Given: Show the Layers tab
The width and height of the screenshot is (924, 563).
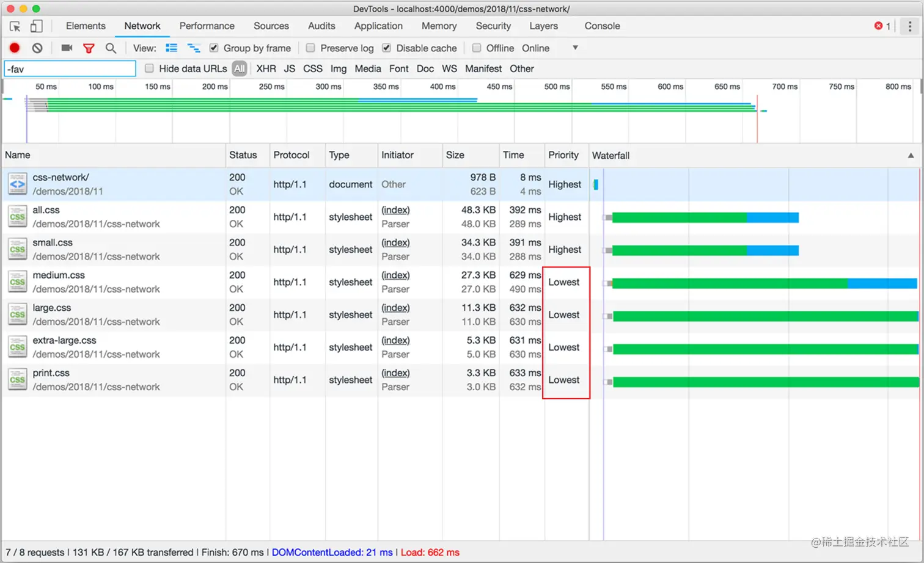Looking at the screenshot, I should click(x=543, y=26).
